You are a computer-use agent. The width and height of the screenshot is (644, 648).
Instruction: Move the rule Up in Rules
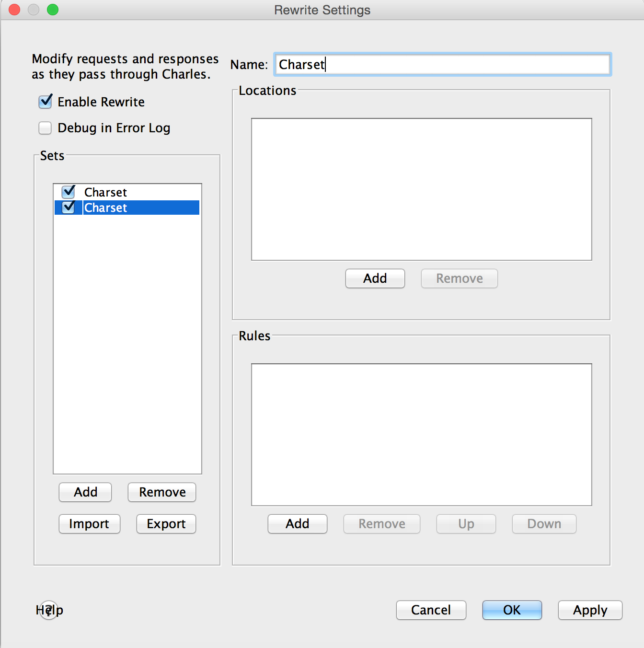click(466, 524)
